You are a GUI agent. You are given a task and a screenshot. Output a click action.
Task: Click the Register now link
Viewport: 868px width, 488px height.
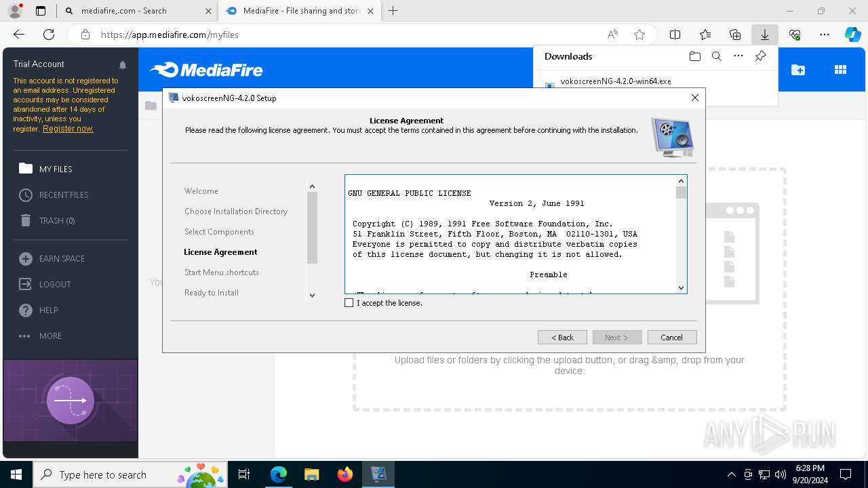[x=68, y=129]
